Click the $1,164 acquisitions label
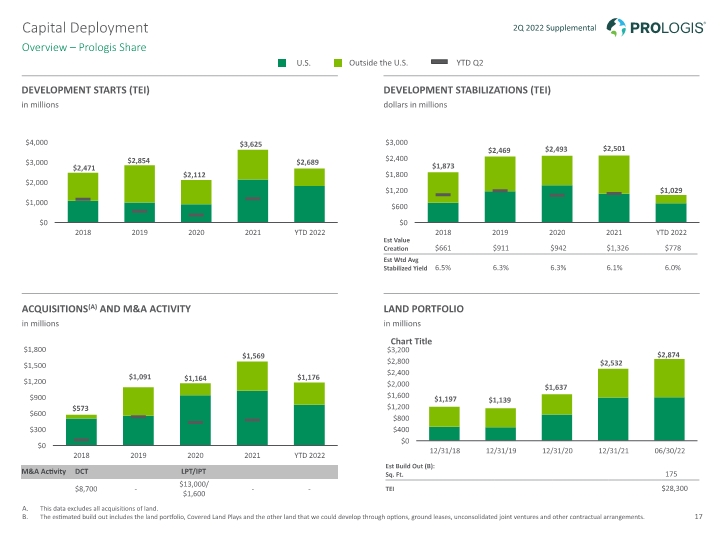 (x=195, y=378)
